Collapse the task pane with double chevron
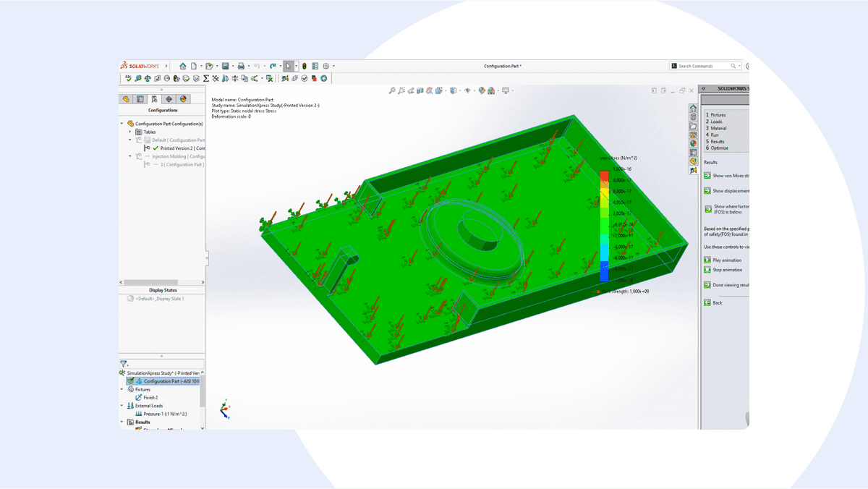 [704, 88]
